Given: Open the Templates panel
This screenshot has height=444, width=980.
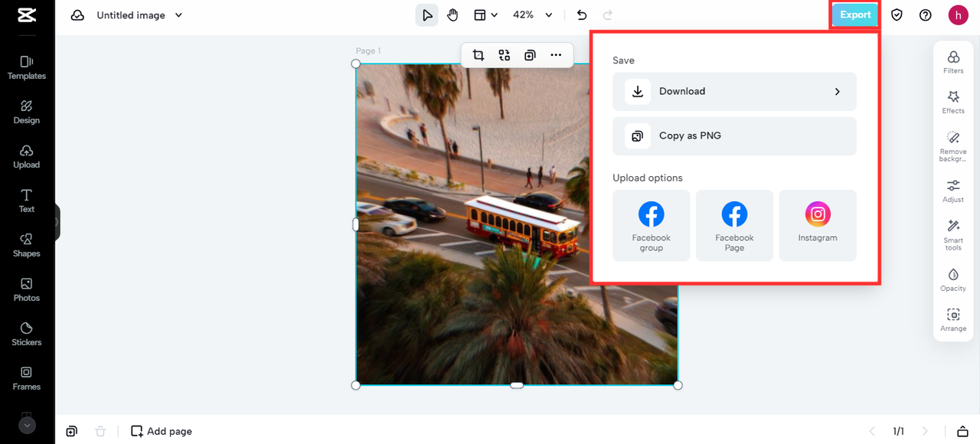Looking at the screenshot, I should (27, 67).
